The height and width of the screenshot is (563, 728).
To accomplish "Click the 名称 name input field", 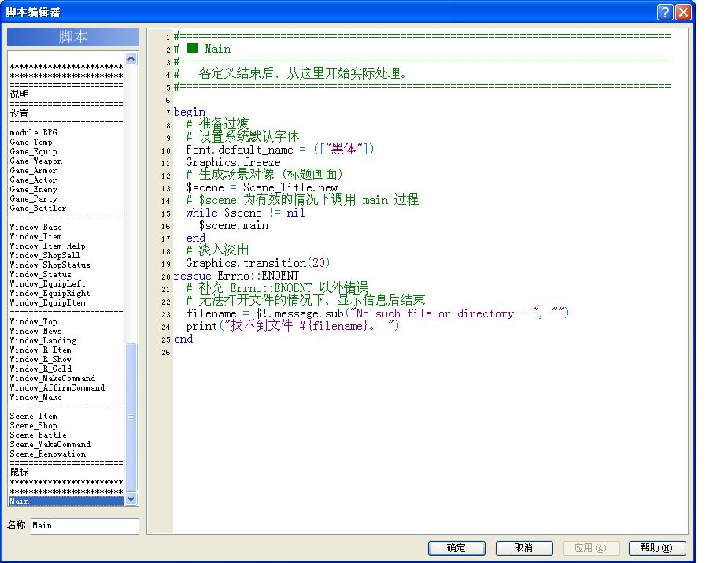I will [85, 526].
